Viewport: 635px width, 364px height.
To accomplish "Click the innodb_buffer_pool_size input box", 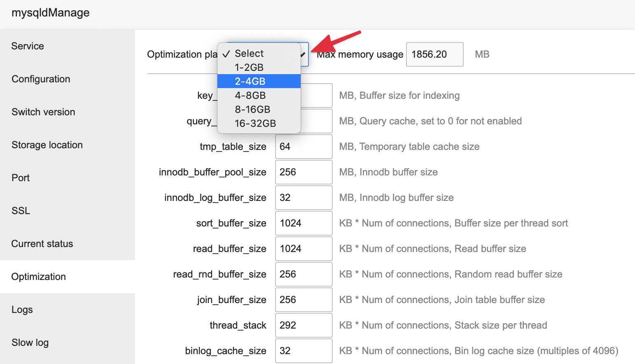I will 303,172.
